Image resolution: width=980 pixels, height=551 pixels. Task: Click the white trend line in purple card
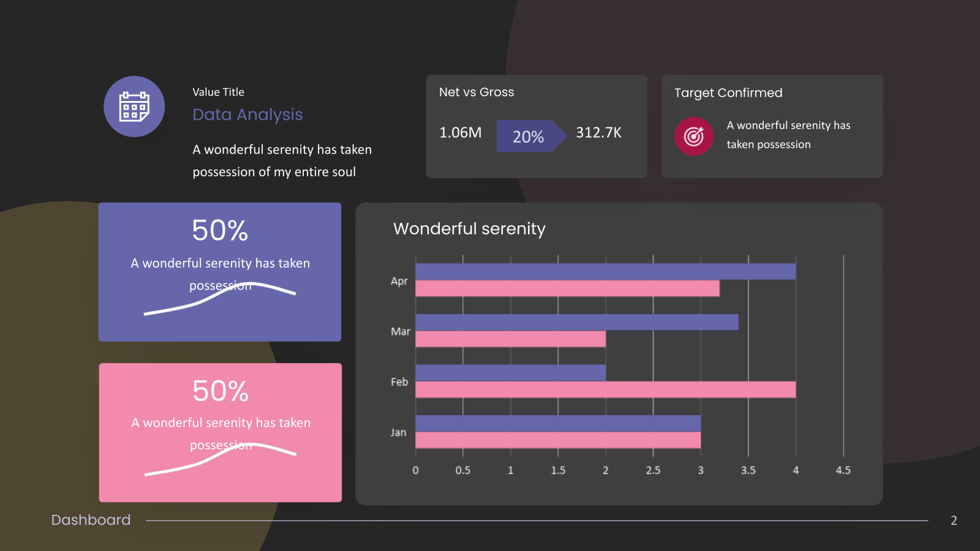click(219, 298)
